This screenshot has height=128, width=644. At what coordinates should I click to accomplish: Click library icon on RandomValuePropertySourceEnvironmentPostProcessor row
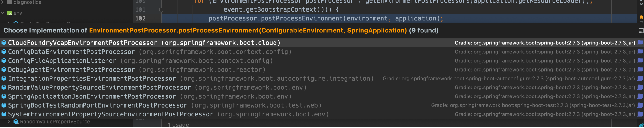(x=640, y=88)
